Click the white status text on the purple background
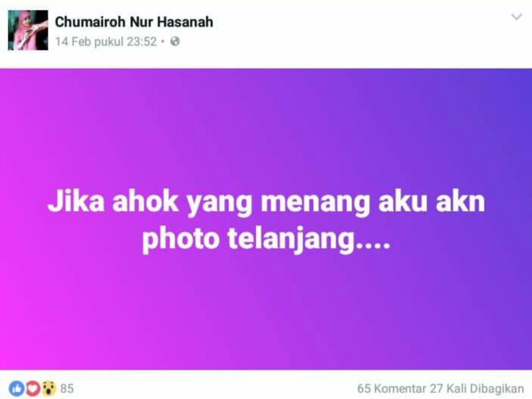The height and width of the screenshot is (399, 532). [x=267, y=220]
